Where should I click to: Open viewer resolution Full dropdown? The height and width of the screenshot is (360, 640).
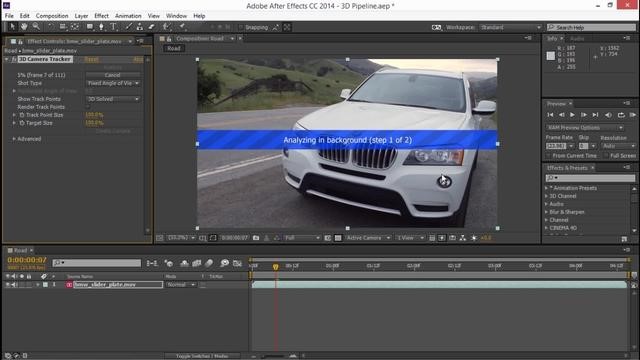(x=302, y=238)
